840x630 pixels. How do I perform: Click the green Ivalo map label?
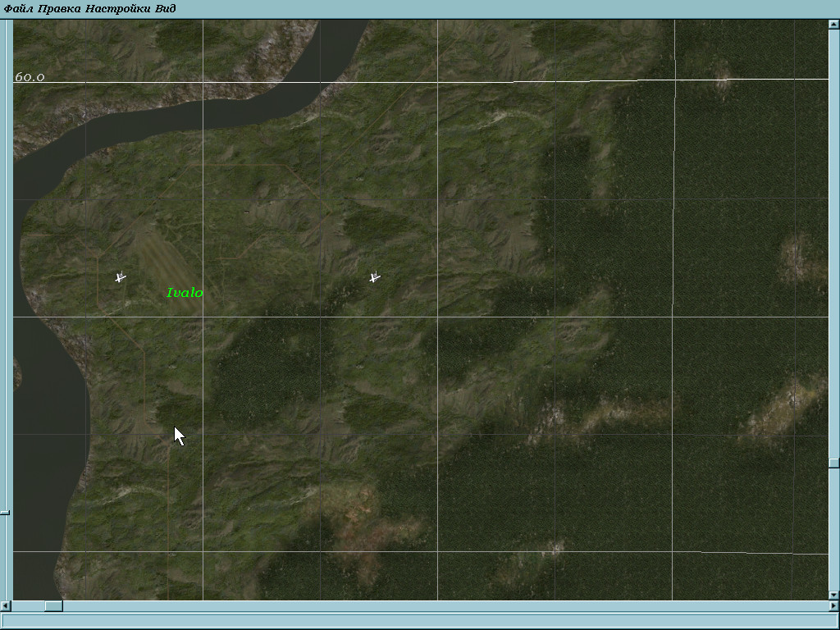tap(185, 293)
